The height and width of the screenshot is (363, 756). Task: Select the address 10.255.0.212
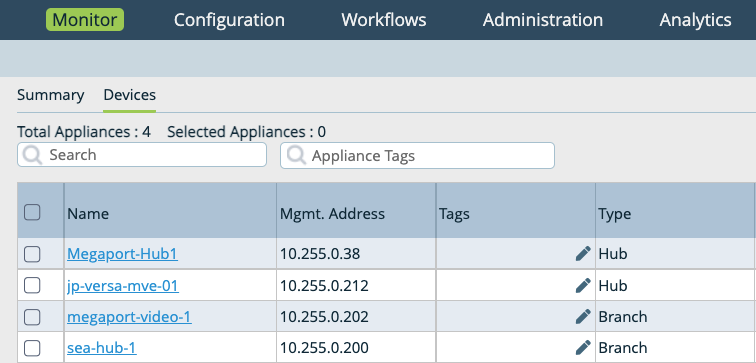coord(324,286)
